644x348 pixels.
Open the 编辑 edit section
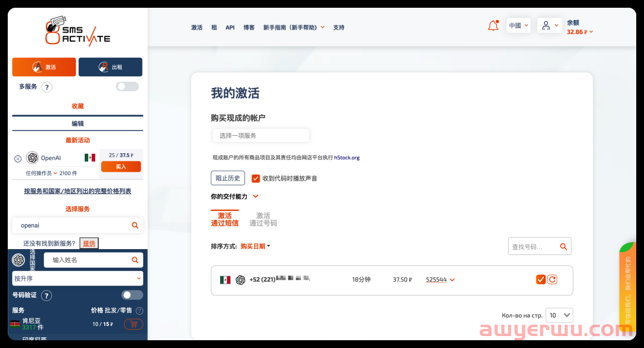pyautogui.click(x=78, y=123)
